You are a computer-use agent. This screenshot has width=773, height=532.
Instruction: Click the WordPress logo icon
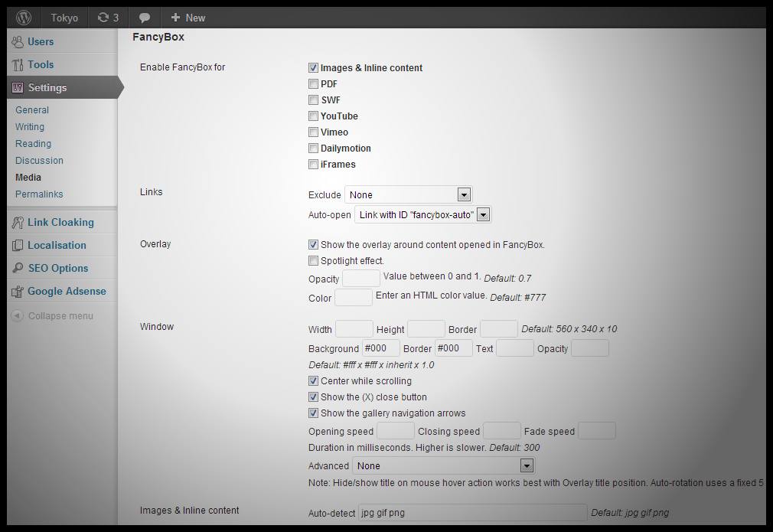[24, 17]
